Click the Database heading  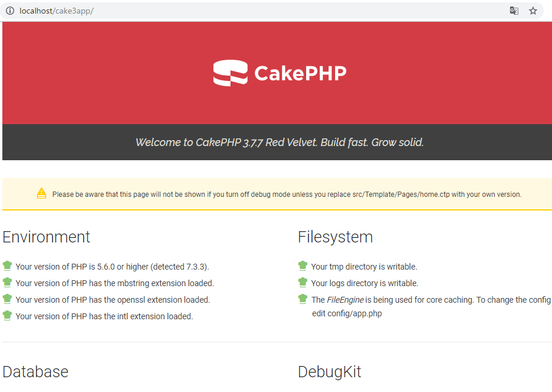[35, 372]
